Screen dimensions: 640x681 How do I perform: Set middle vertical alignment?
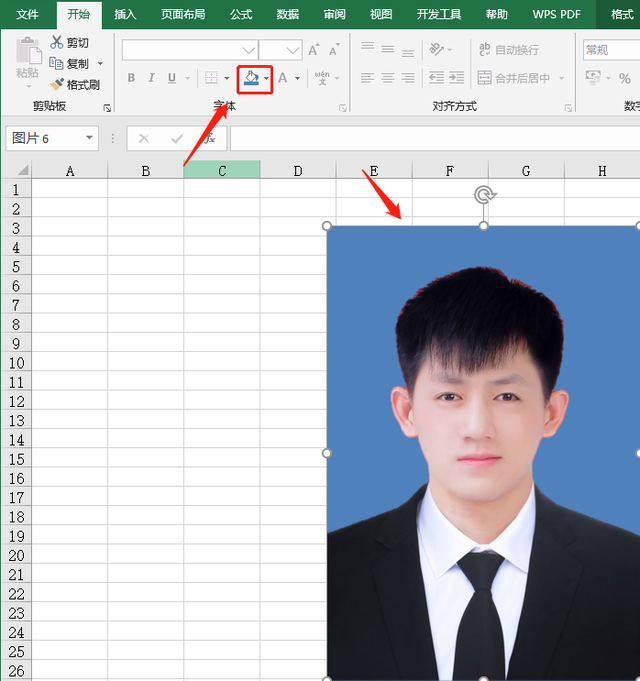tap(388, 50)
